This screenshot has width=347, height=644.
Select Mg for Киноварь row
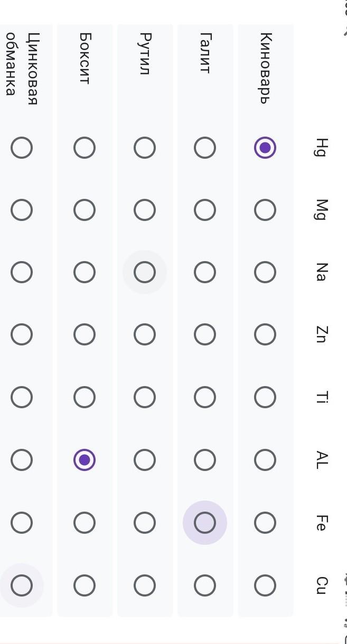(265, 210)
